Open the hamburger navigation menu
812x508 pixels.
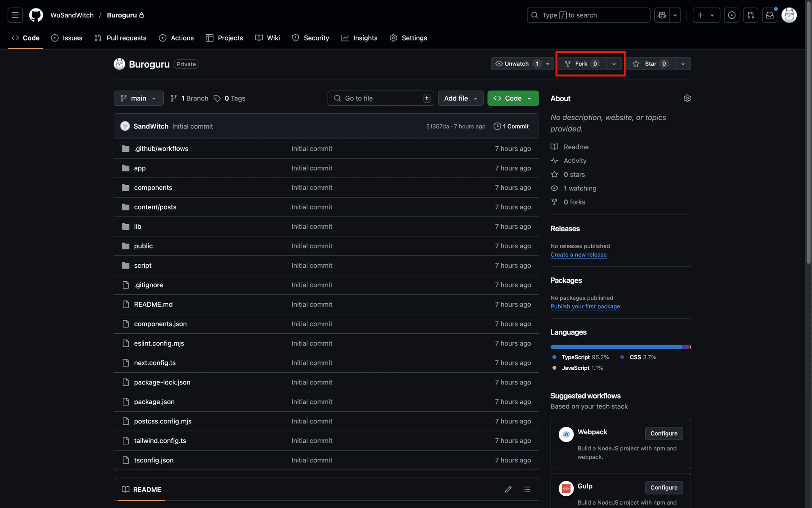[15, 15]
